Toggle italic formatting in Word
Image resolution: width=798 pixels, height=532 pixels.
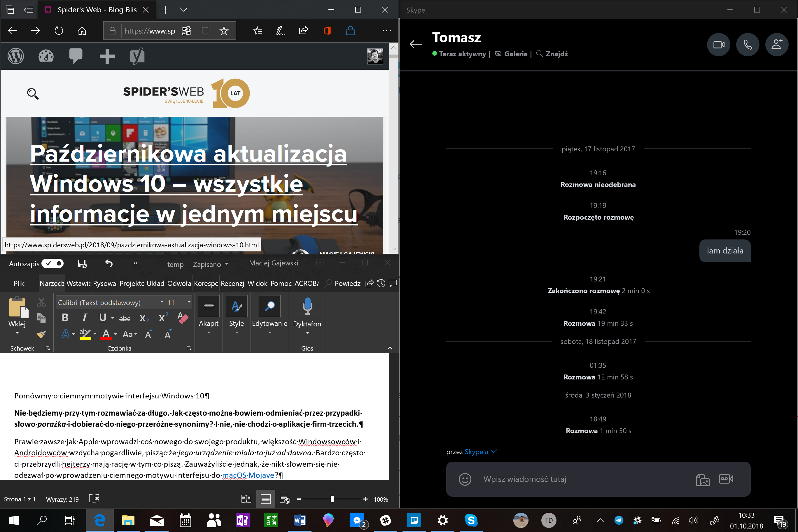coord(84,318)
